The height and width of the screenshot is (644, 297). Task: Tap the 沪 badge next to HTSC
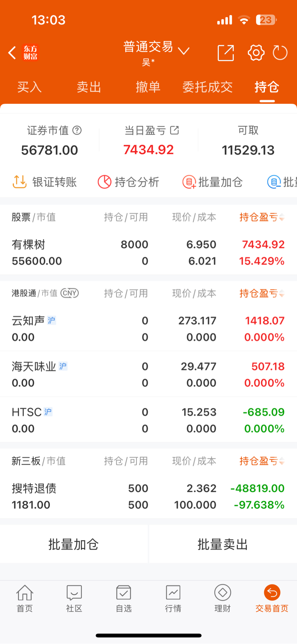click(x=48, y=412)
